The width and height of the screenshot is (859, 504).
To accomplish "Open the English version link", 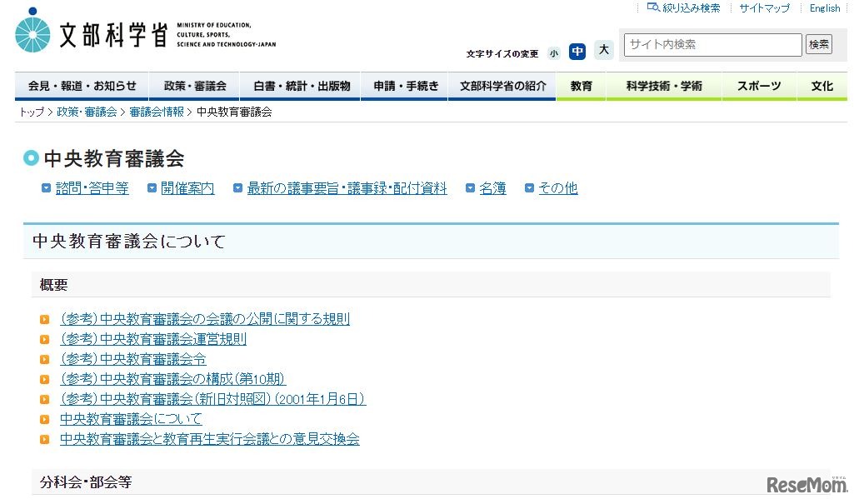I will click(824, 7).
